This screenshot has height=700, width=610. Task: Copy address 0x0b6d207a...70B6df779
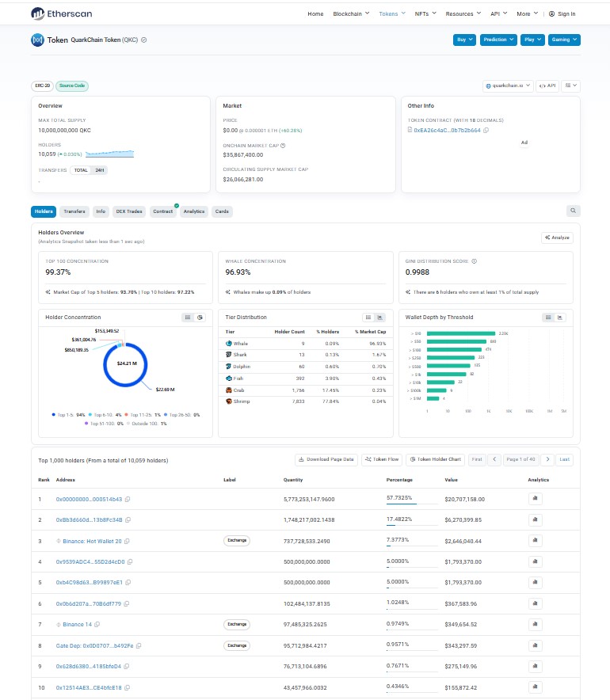point(127,603)
